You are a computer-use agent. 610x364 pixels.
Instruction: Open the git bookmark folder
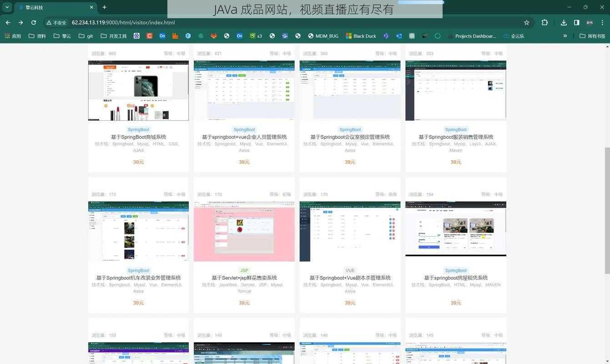86,36
